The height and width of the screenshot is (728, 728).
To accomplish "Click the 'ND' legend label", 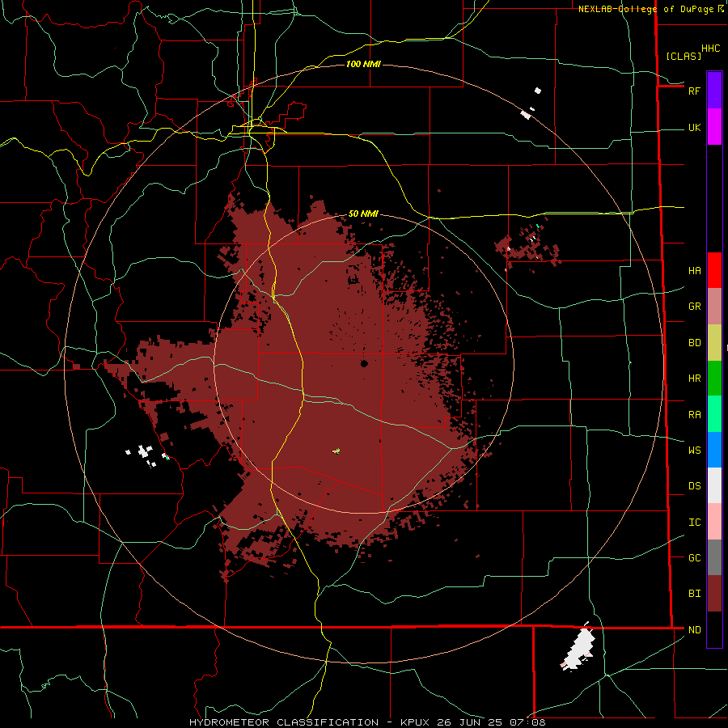I will 694,630.
